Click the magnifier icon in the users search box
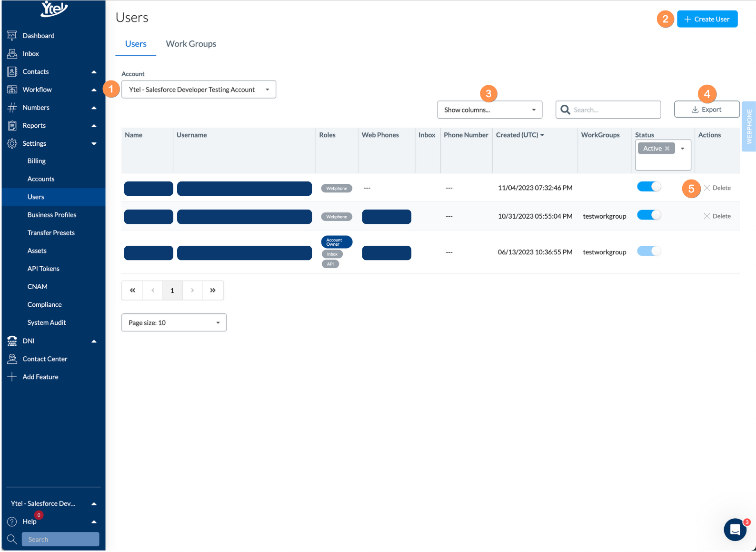Viewport: 756px width, 552px height. [565, 110]
